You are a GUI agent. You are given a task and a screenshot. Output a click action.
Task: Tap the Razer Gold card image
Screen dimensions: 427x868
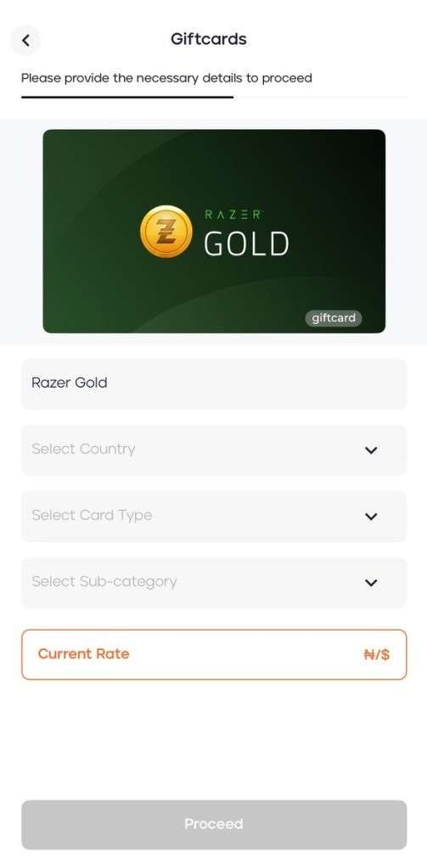[214, 232]
